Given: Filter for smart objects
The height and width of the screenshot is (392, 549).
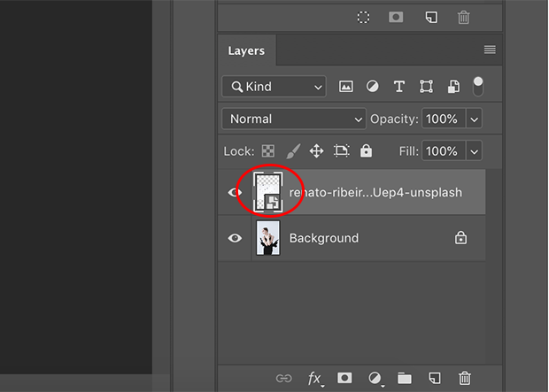Looking at the screenshot, I should pyautogui.click(x=453, y=87).
